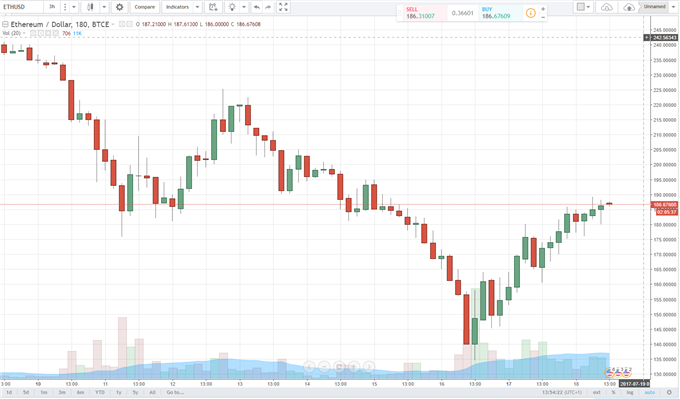Toggle log scale at bottom right
The image size is (680, 399).
click(x=630, y=392)
